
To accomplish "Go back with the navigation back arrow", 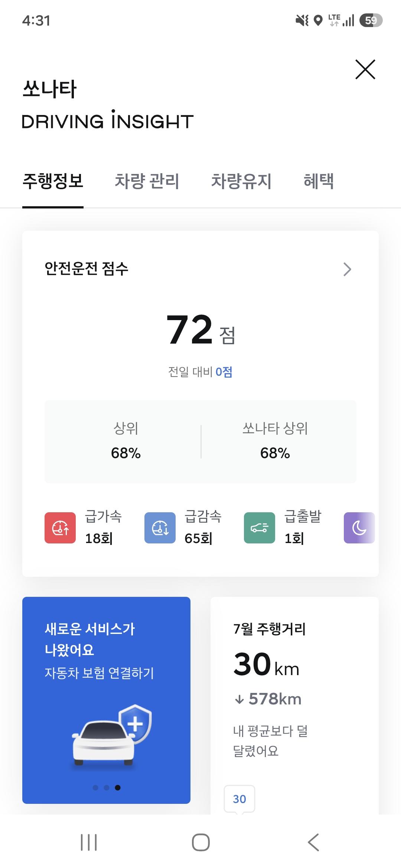I will (x=313, y=842).
